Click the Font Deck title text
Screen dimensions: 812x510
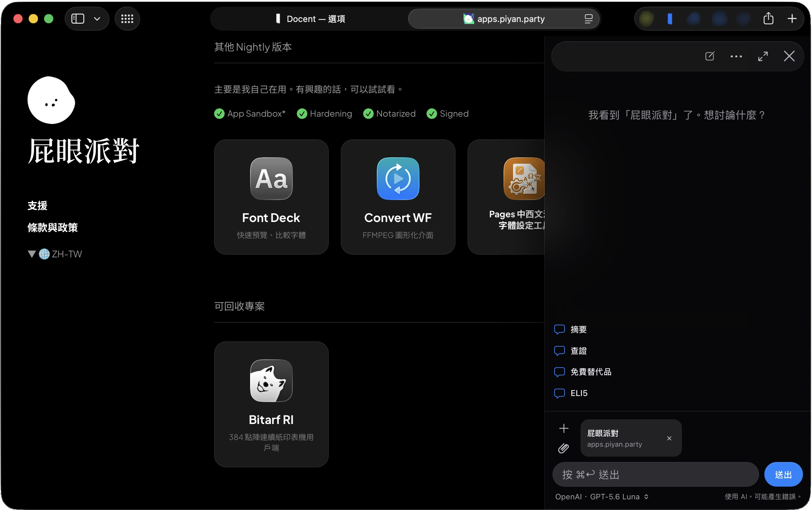click(x=271, y=218)
